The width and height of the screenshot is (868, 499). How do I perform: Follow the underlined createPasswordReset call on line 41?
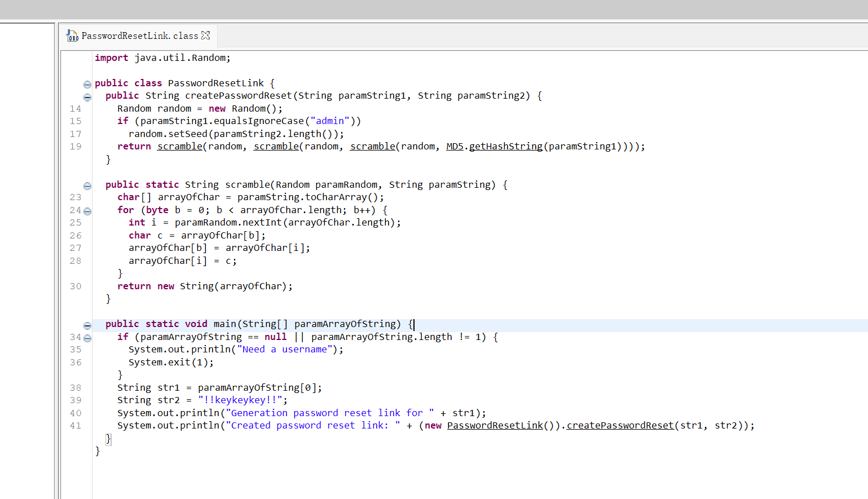[620, 426]
